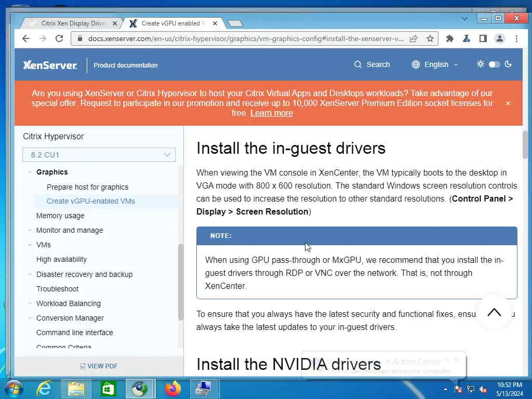Expand the VMs section chevron

pos(30,245)
